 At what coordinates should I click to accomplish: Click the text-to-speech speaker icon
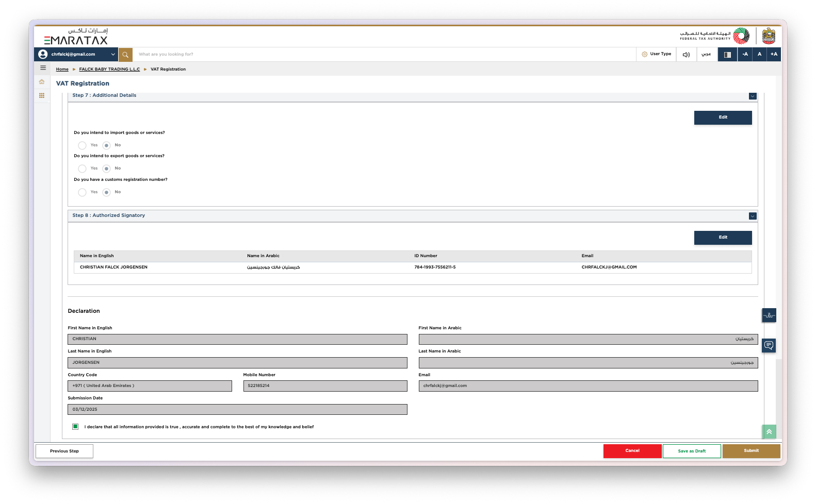(686, 54)
